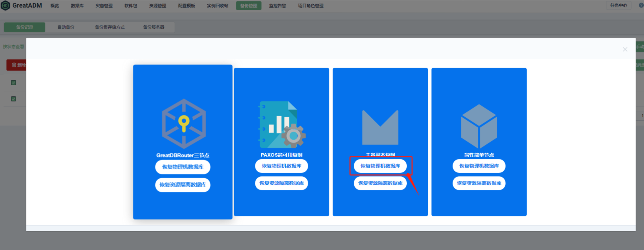Open the 备份管理 menu

tap(249, 6)
